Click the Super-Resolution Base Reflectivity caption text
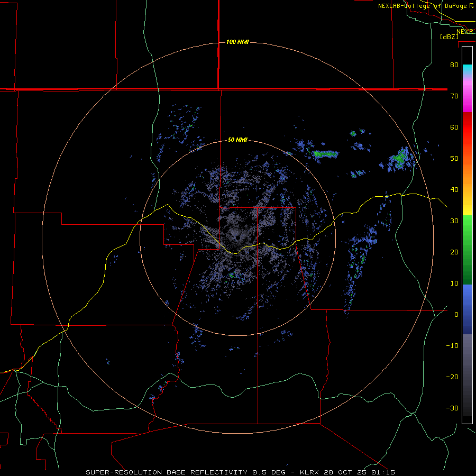 (x=241, y=472)
